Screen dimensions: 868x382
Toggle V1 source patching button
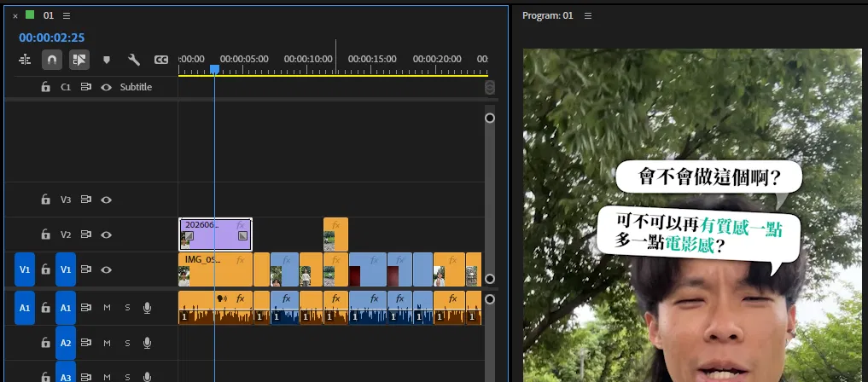(x=25, y=269)
